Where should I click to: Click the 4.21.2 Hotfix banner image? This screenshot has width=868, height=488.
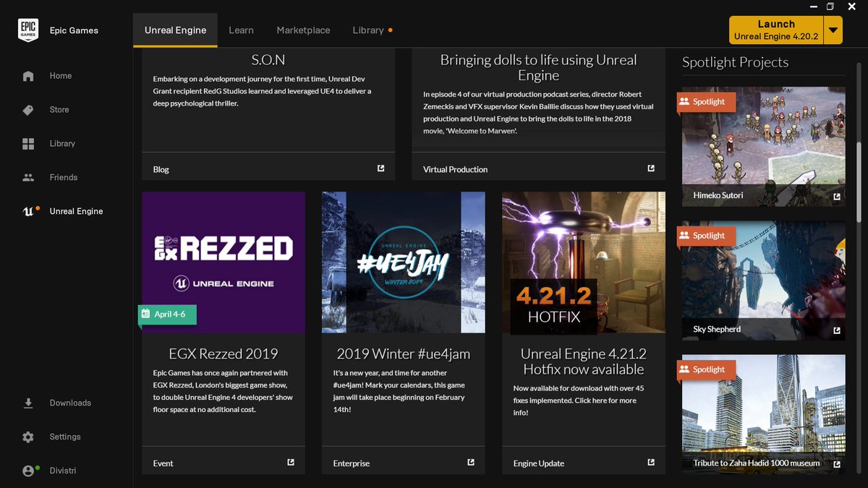[x=584, y=262]
